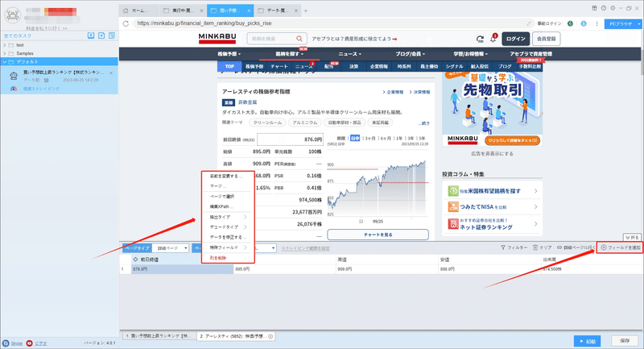Click the フィールドを追加 button

620,247
